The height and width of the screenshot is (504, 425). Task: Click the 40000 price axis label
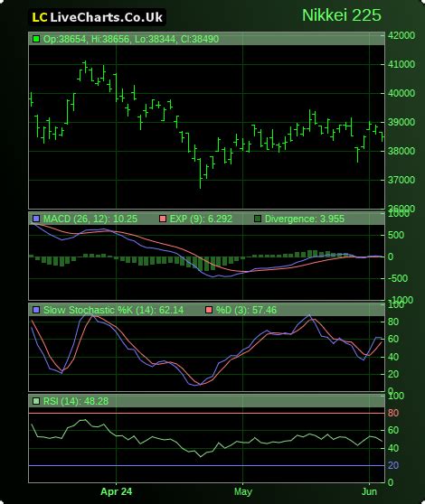pyautogui.click(x=401, y=93)
